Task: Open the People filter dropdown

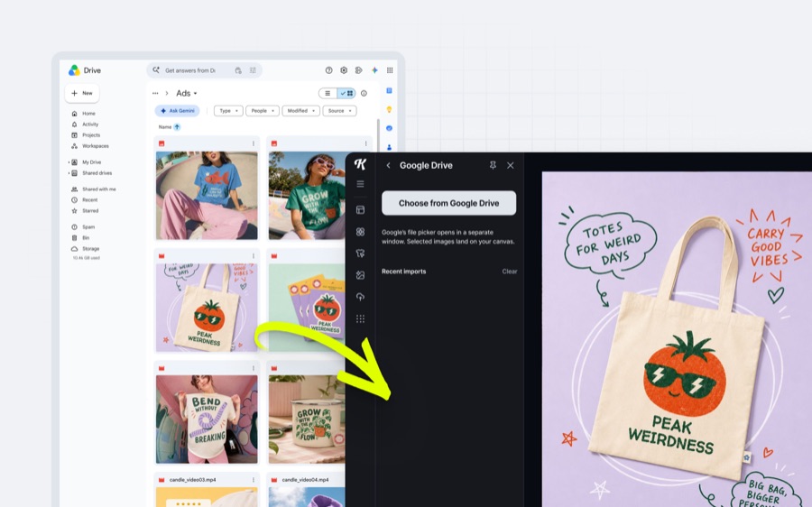Action: click(263, 111)
